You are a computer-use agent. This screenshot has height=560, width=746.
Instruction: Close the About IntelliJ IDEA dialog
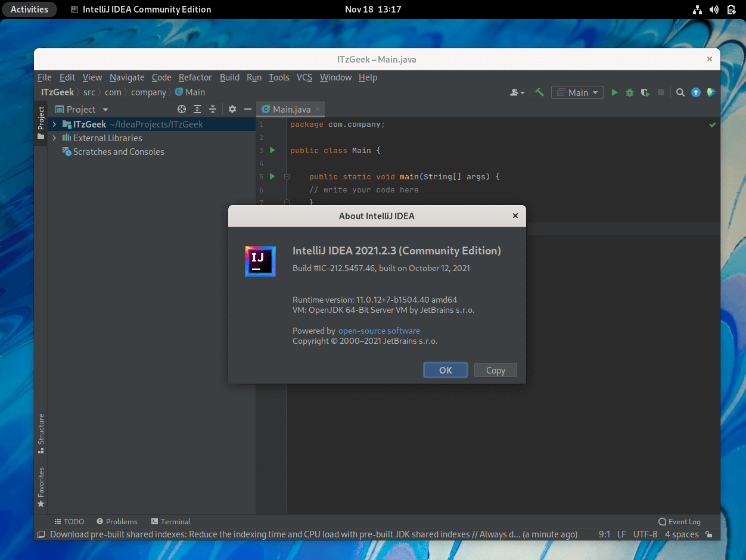(x=515, y=216)
